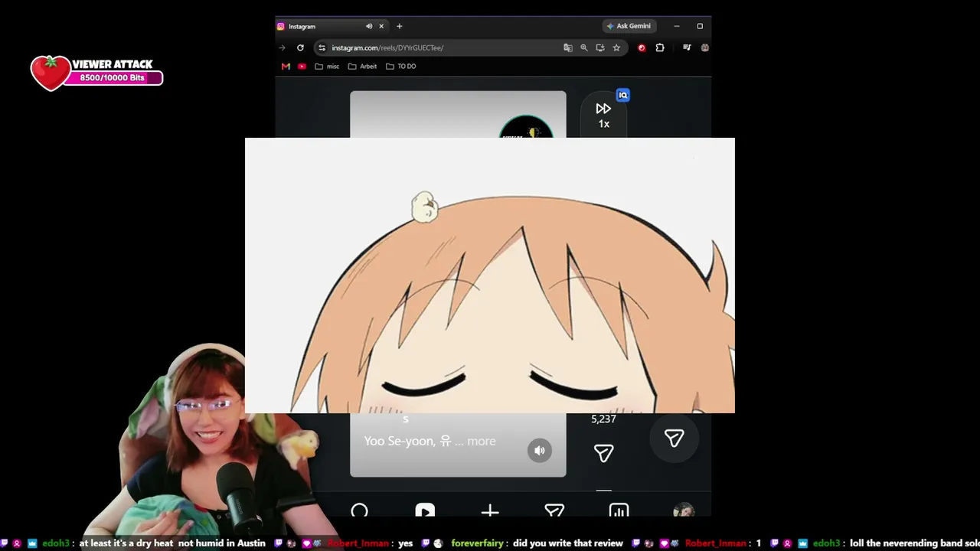Image resolution: width=980 pixels, height=551 pixels.
Task: Open the media control icon
Action: pyautogui.click(x=687, y=47)
